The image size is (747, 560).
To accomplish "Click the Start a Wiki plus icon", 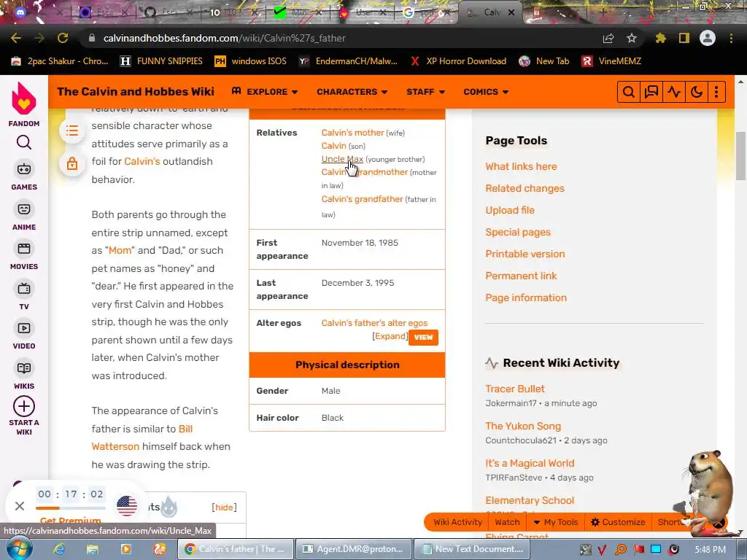I will tap(24, 407).
